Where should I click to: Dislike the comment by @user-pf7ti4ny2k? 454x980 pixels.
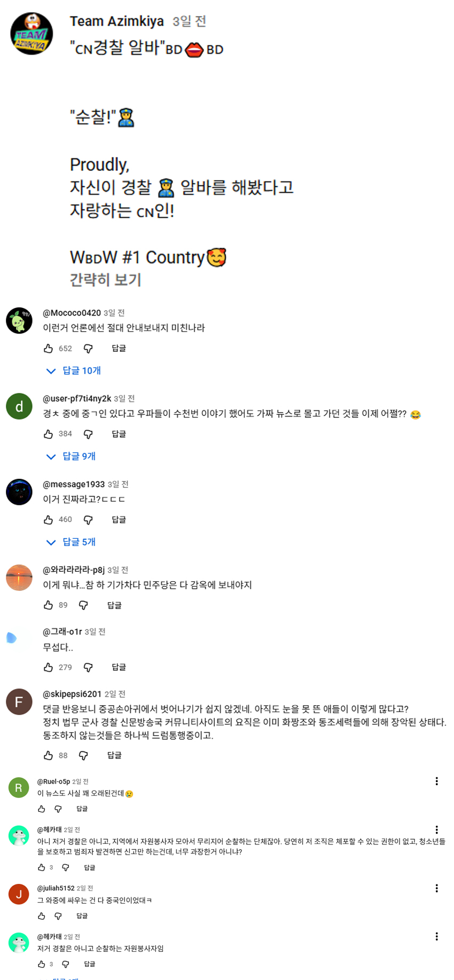pos(88,434)
